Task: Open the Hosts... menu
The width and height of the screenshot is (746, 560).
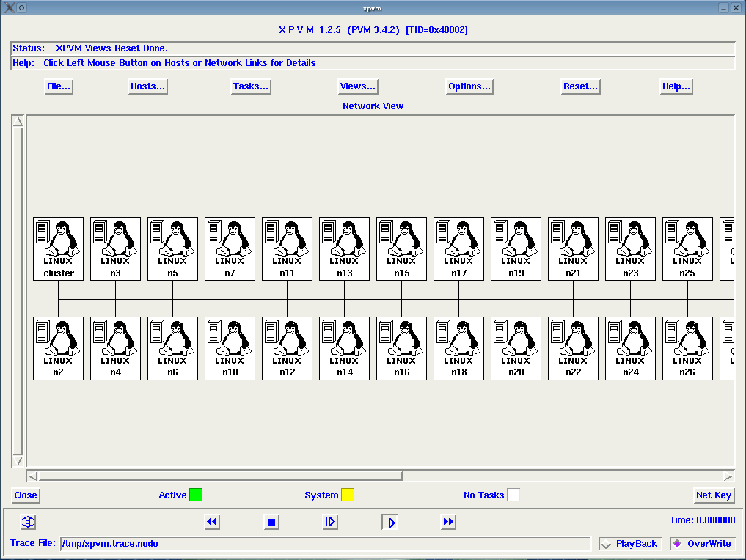Action: coord(147,86)
